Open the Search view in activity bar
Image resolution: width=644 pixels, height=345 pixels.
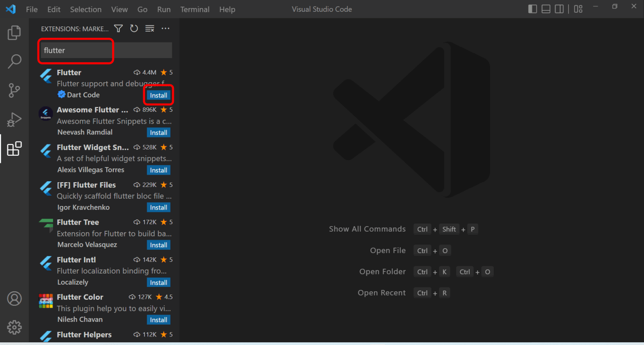pos(14,61)
